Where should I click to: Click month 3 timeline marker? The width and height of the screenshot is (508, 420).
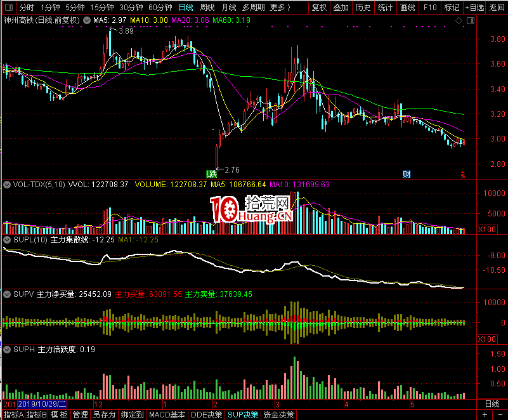coord(277,404)
